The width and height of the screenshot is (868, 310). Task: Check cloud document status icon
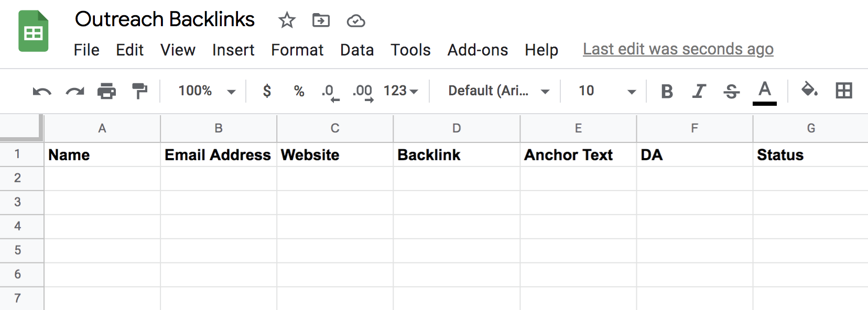point(356,21)
